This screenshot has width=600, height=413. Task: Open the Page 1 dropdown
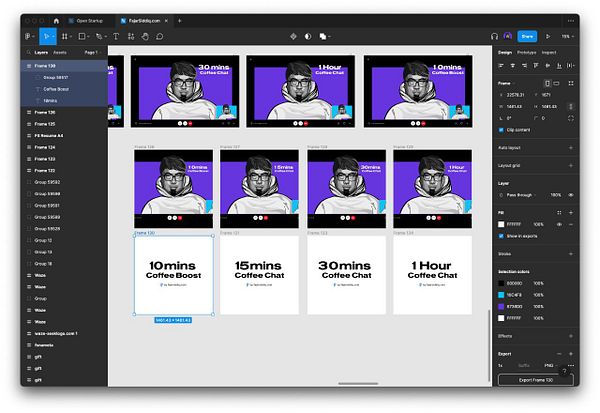(x=93, y=52)
